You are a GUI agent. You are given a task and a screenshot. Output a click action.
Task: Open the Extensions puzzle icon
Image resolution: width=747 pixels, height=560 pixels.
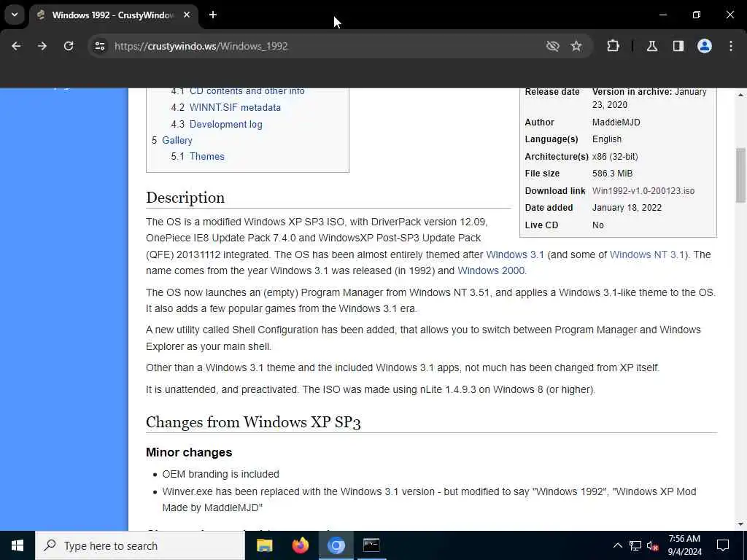click(613, 46)
